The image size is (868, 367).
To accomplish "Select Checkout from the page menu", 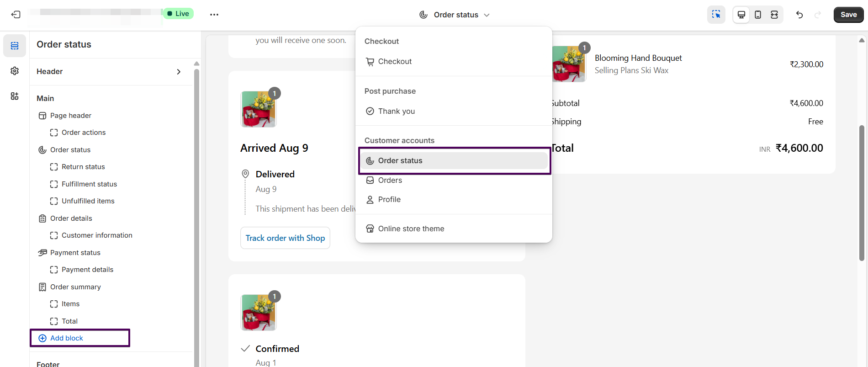I will (395, 62).
